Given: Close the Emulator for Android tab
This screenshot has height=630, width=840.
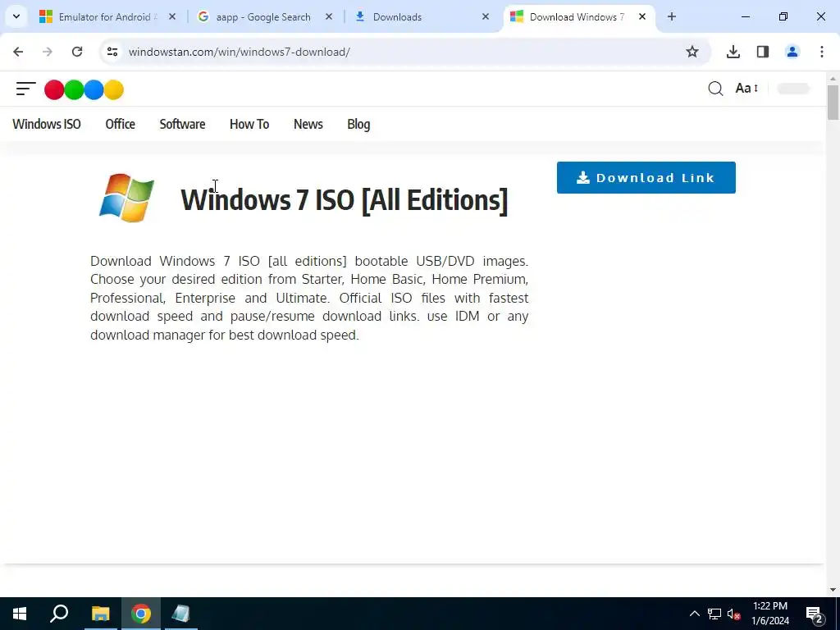Looking at the screenshot, I should 172,16.
